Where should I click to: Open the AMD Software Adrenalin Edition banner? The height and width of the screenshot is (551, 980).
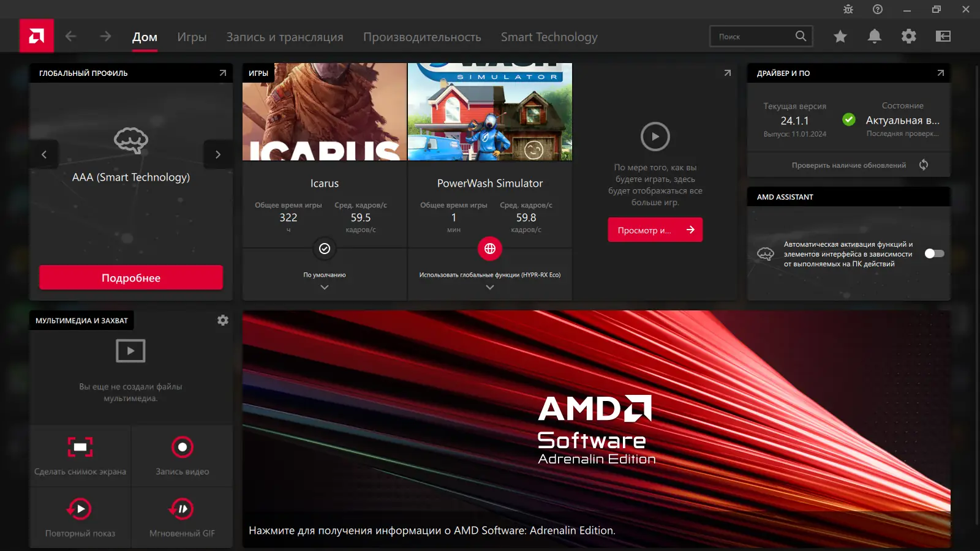point(597,429)
